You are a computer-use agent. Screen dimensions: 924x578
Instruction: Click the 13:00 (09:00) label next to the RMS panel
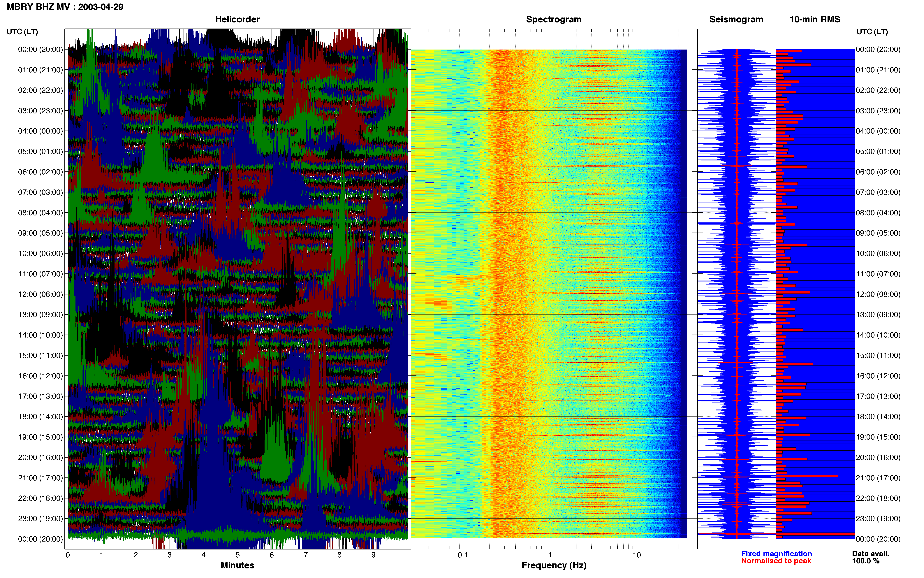[878, 315]
